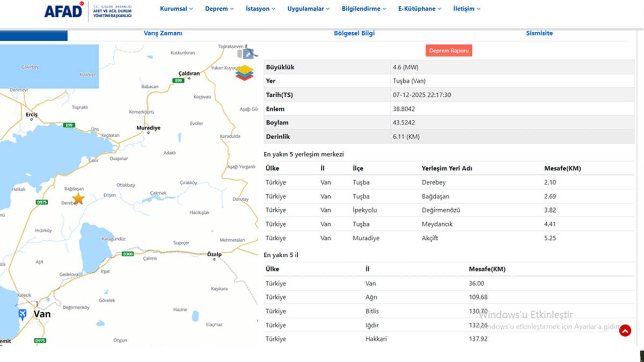
Task: Expand the map to fullscreen
Action: [x=247, y=53]
